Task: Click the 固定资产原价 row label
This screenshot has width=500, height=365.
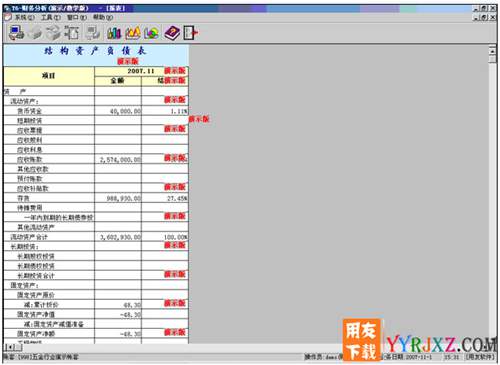Action: [36, 295]
